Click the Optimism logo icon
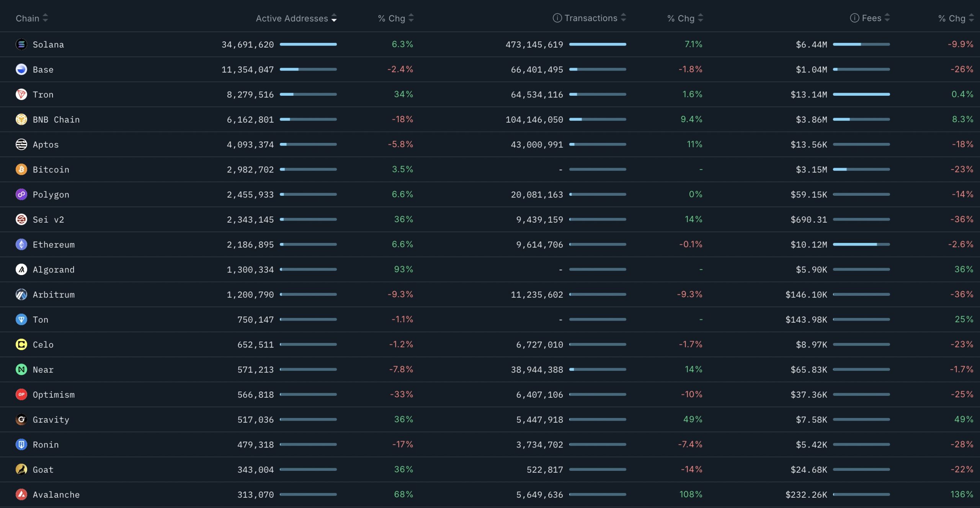The height and width of the screenshot is (508, 980). point(21,394)
